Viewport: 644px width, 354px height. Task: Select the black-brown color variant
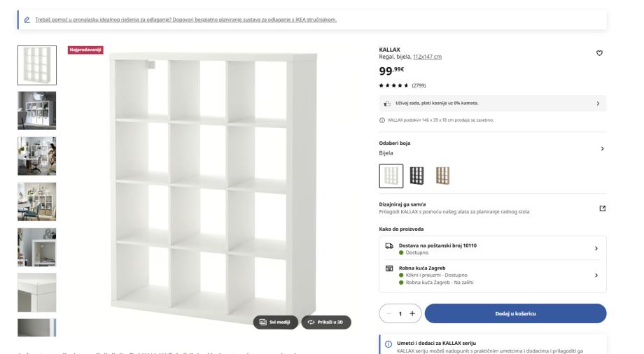(x=416, y=176)
